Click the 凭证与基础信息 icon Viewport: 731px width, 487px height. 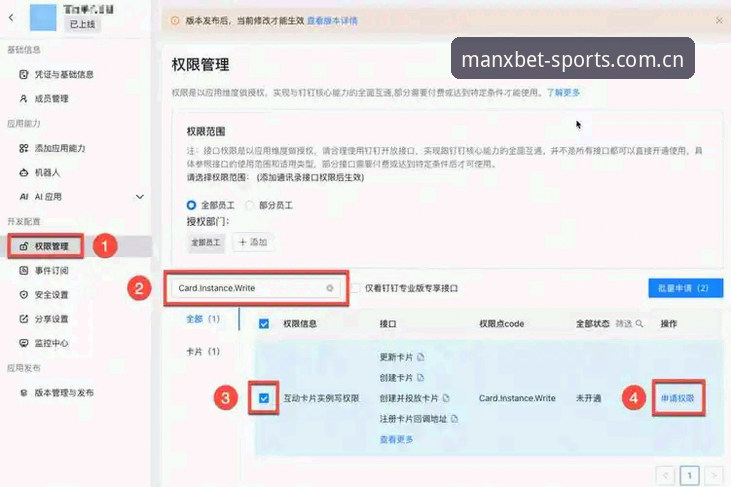24,74
